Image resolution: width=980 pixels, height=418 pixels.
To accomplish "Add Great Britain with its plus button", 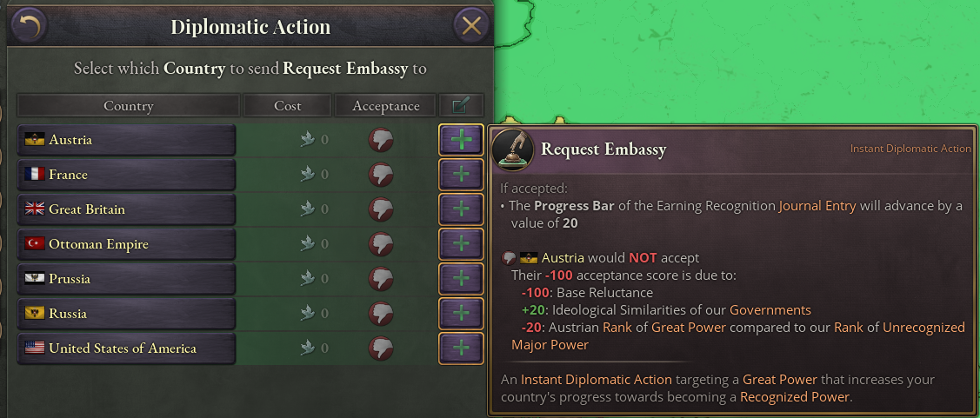I will 461,209.
